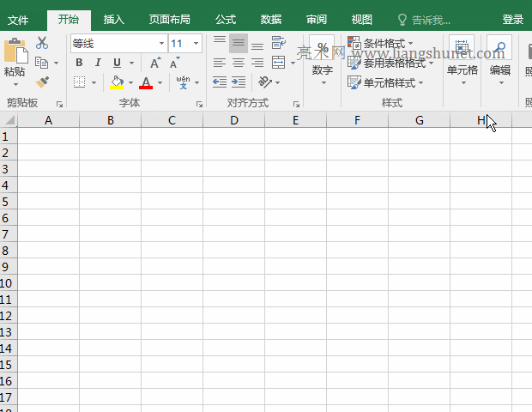
Task: Click the text orientation icon
Action: 265,82
